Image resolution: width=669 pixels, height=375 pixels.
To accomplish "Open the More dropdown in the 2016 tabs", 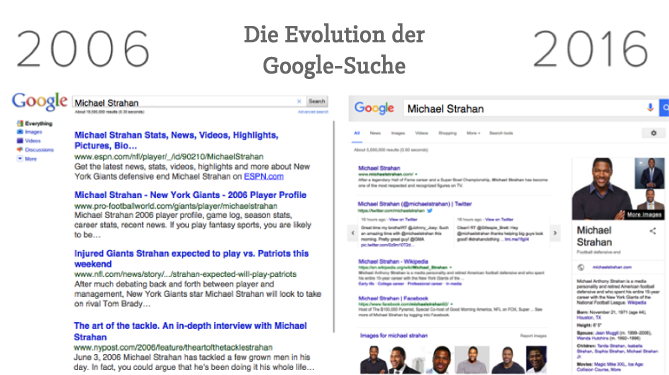I will pyautogui.click(x=473, y=133).
